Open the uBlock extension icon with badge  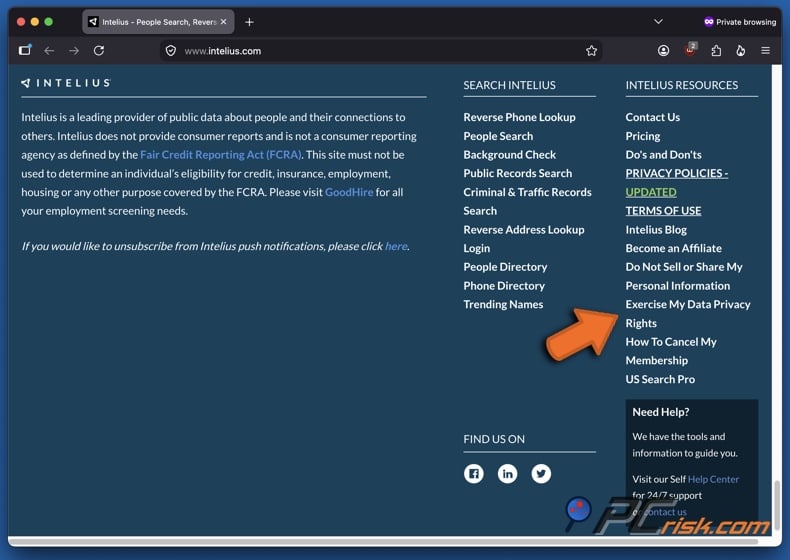[690, 50]
